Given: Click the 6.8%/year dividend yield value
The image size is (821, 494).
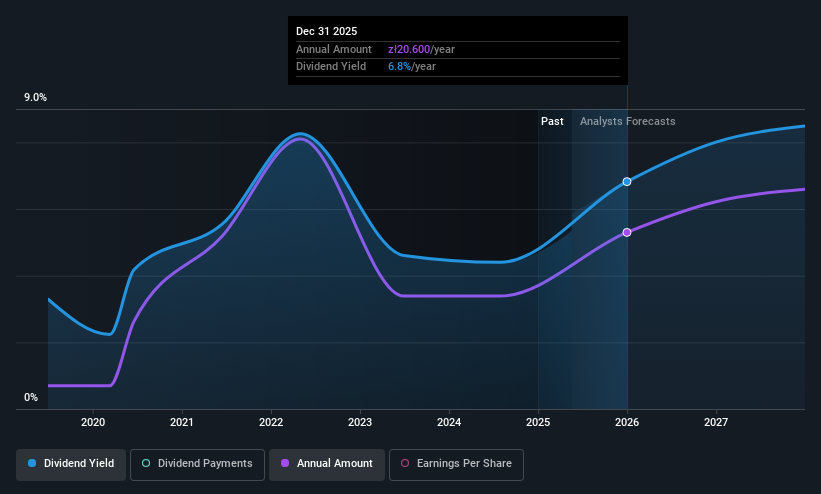Looking at the screenshot, I should click(x=412, y=67).
